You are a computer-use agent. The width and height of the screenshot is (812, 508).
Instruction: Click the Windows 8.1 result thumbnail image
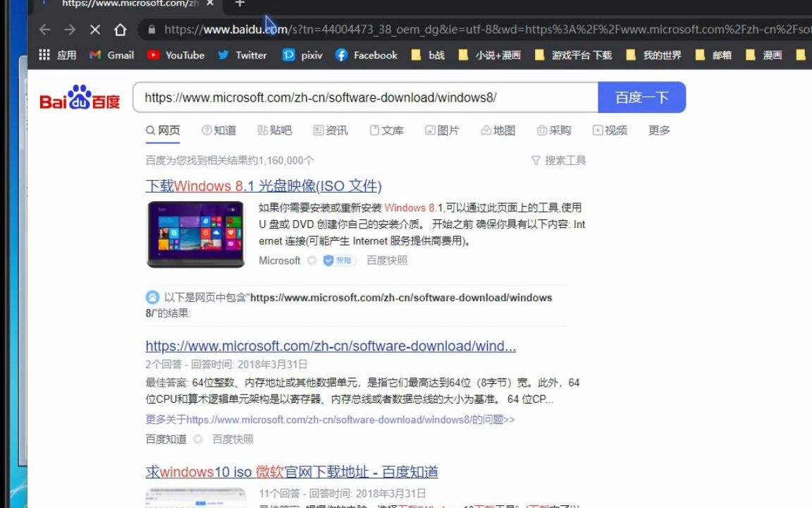click(195, 234)
